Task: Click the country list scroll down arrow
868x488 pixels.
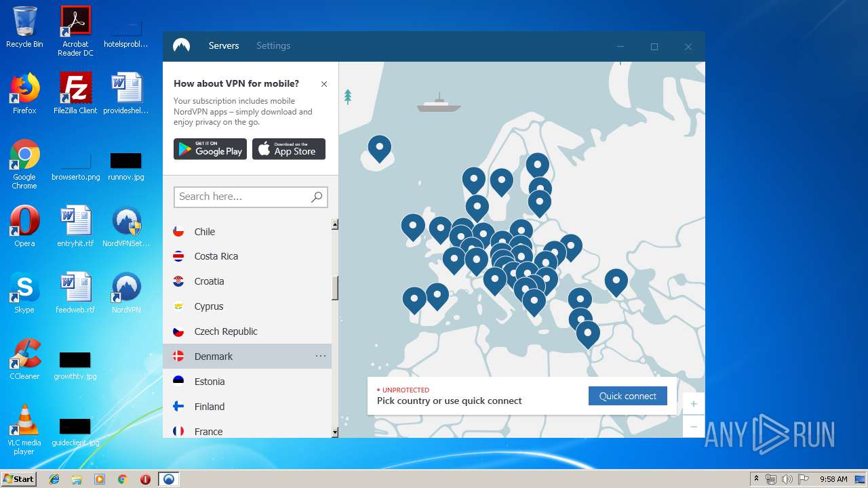Action: pos(335,432)
